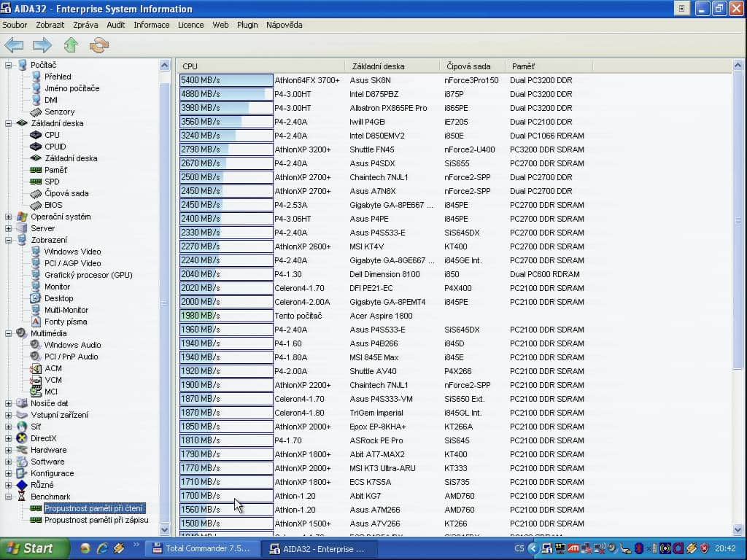
Task: Collapse the Počítač tree node
Action: click(9, 65)
